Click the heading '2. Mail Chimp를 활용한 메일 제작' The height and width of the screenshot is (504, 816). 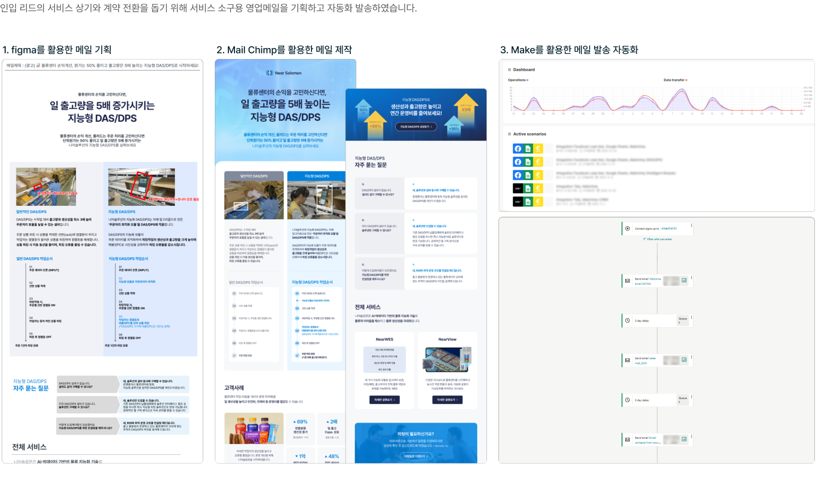[284, 50]
